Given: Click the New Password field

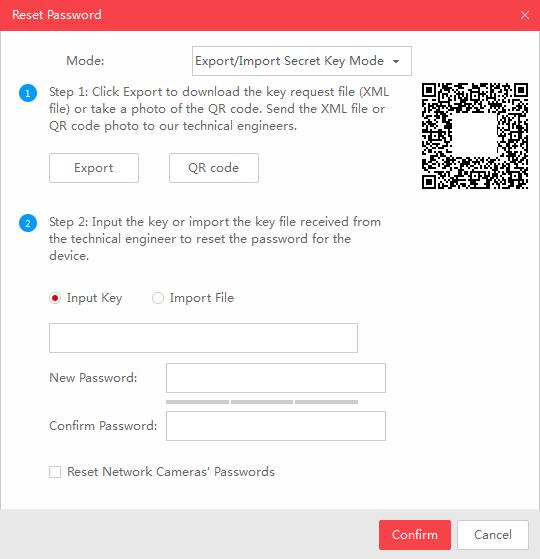Looking at the screenshot, I should (x=276, y=378).
